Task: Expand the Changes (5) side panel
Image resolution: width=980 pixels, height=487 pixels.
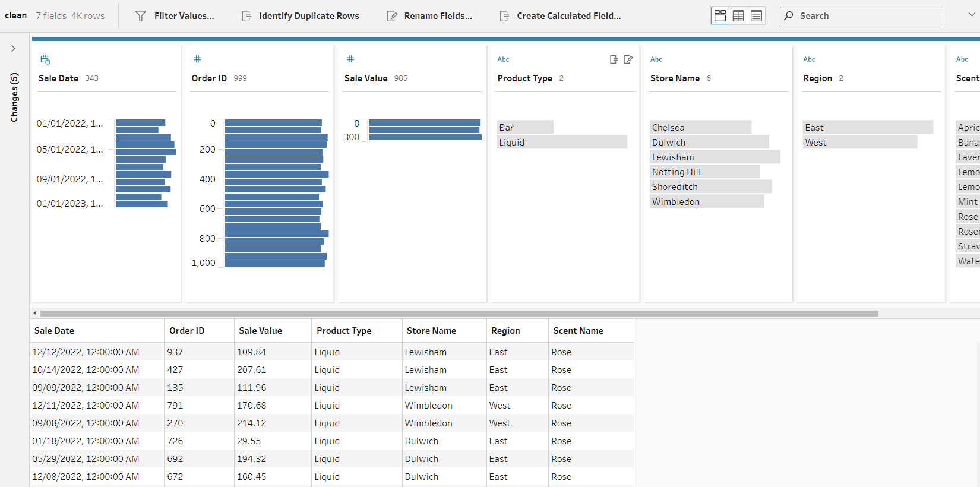Action: [13, 49]
